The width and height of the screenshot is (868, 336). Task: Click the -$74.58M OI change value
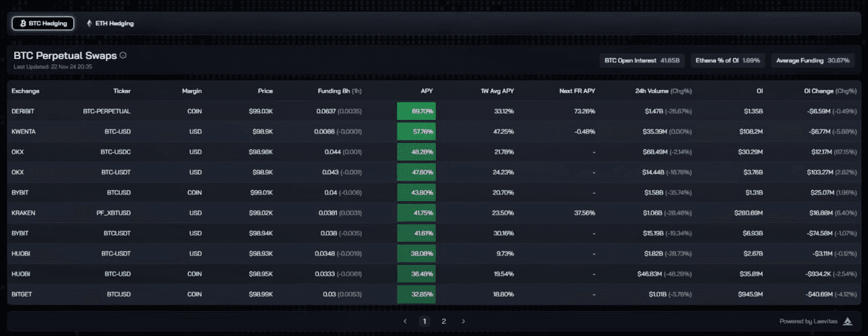pyautogui.click(x=821, y=233)
